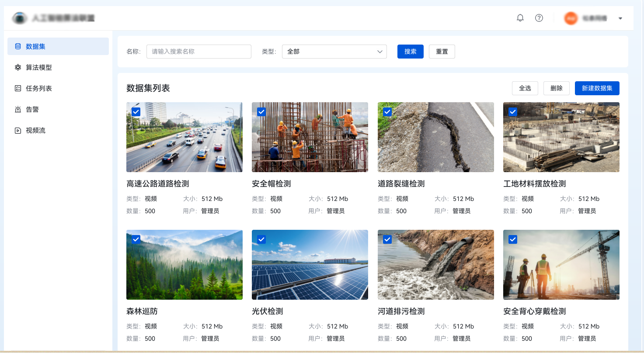Image resolution: width=644 pixels, height=353 pixels.
Task: Click the 算法模型 icon in sidebar
Action: click(x=18, y=67)
